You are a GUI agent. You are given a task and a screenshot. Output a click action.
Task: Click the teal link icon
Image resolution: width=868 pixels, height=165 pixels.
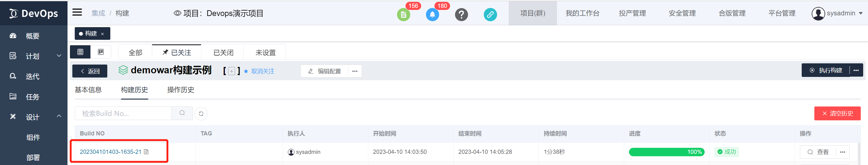coord(490,14)
